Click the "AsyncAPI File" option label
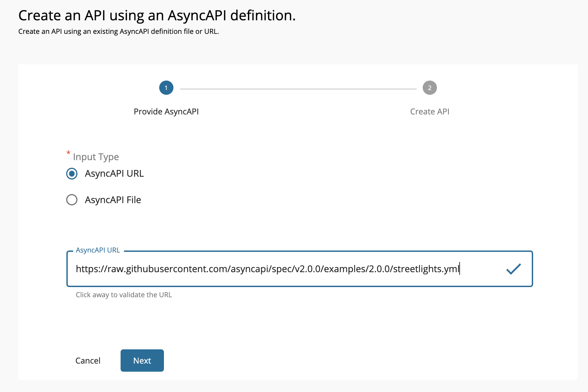The width and height of the screenshot is (588, 392). (x=113, y=200)
